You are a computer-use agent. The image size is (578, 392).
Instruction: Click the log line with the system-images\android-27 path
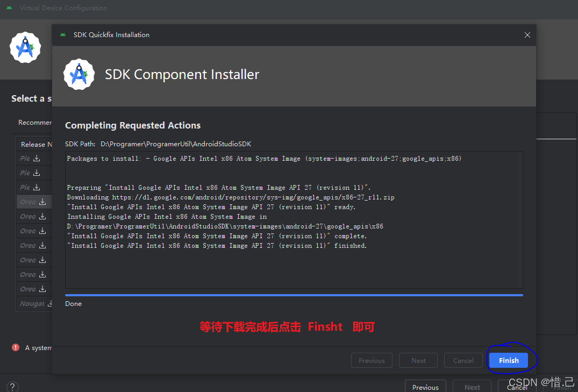pos(225,226)
